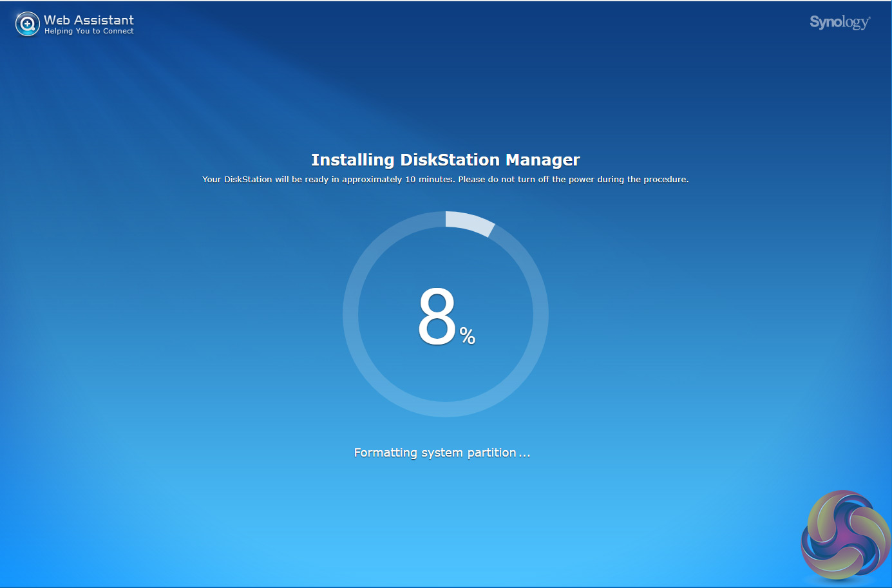892x588 pixels.
Task: Click the "Web Assistant" title text
Action: pyautogui.click(x=89, y=20)
